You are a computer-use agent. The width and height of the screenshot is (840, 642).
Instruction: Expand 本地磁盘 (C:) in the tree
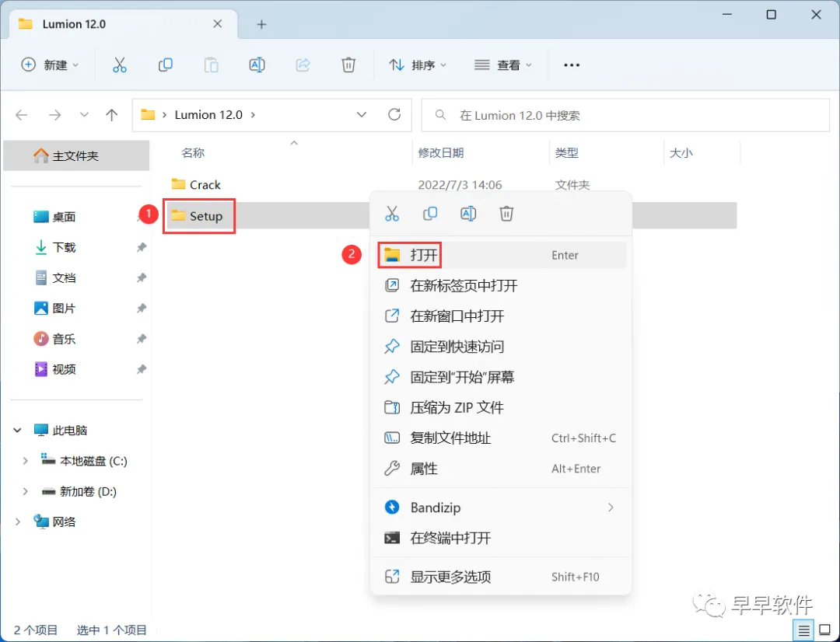coord(25,460)
